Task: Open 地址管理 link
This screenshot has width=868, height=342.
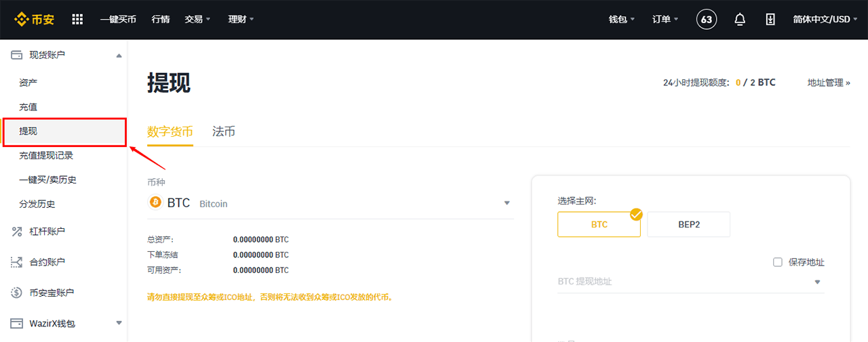Action: [x=829, y=83]
